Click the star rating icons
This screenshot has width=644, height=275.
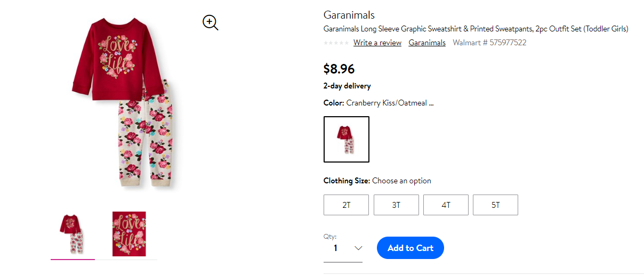pyautogui.click(x=336, y=43)
